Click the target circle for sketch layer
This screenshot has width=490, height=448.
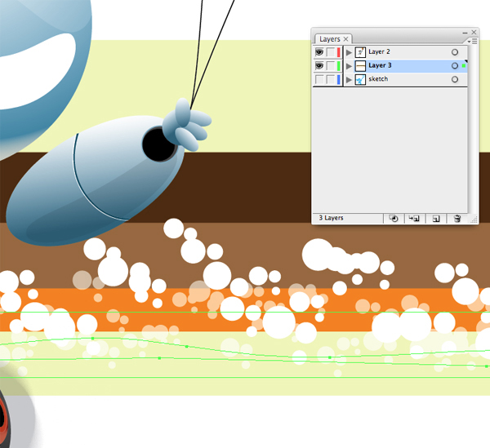coord(455,79)
